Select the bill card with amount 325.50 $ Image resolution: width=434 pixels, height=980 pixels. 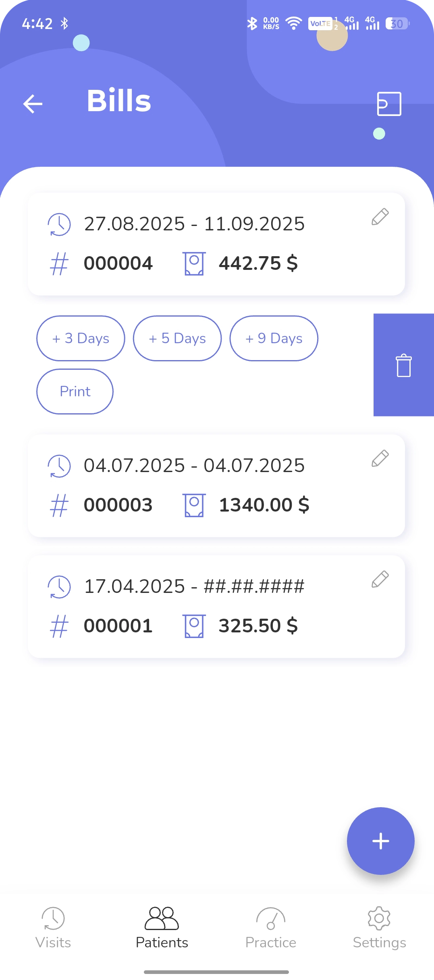click(x=216, y=607)
